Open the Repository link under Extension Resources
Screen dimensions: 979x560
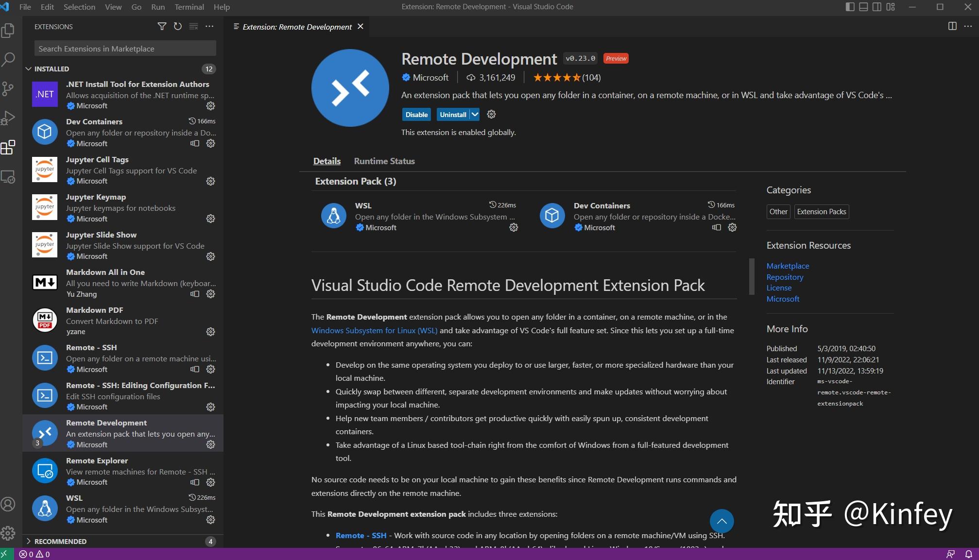[784, 276]
